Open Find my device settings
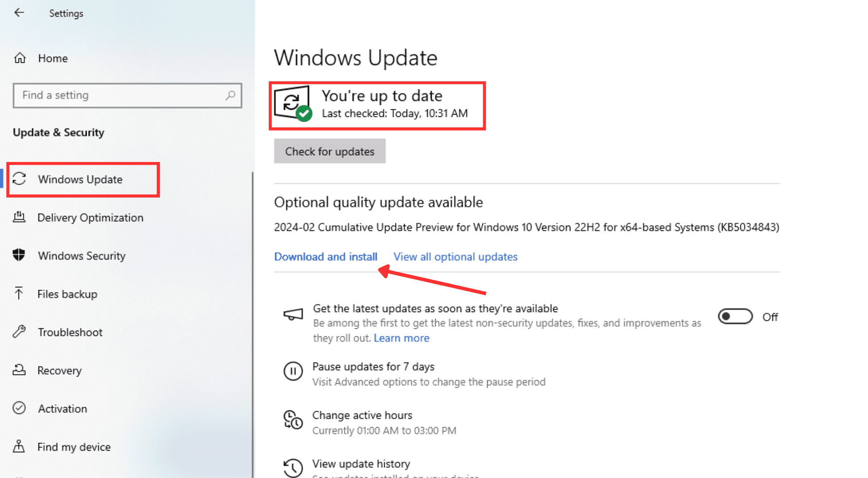The height and width of the screenshot is (478, 868). click(74, 447)
